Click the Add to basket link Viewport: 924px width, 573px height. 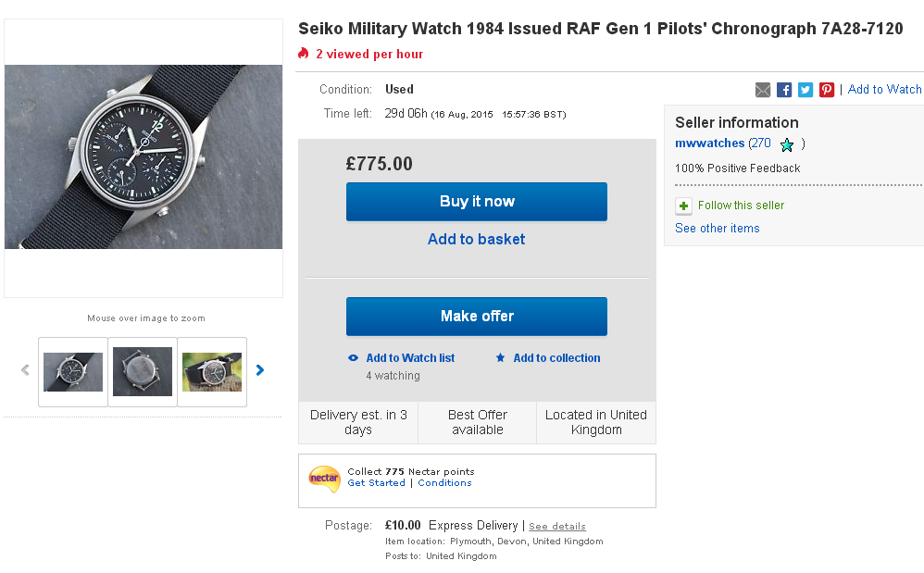coord(476,239)
